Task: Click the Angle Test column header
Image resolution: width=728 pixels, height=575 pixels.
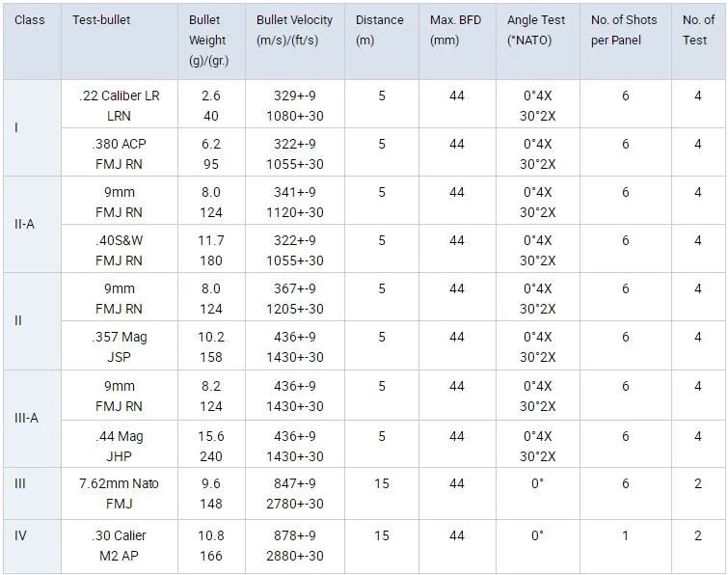Action: tap(536, 30)
